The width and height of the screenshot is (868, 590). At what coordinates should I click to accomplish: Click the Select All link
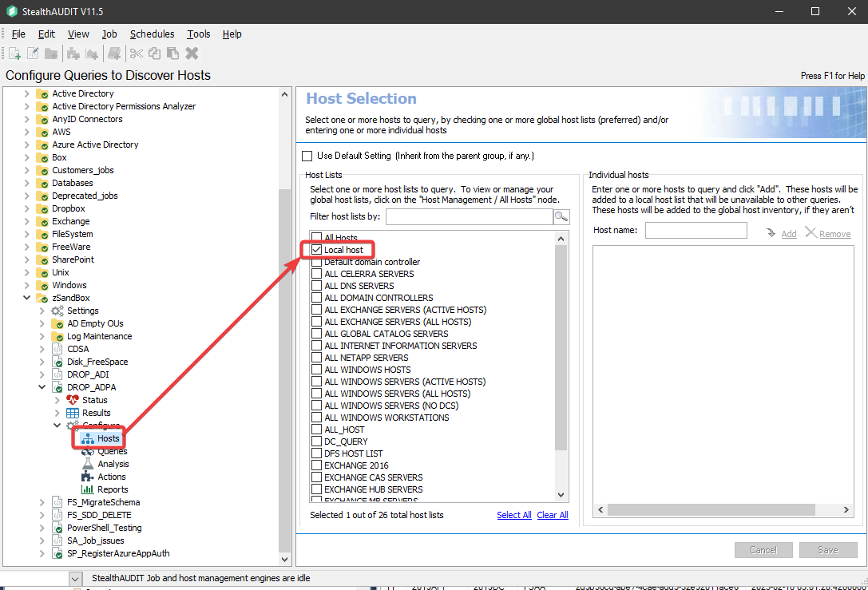[x=513, y=515]
